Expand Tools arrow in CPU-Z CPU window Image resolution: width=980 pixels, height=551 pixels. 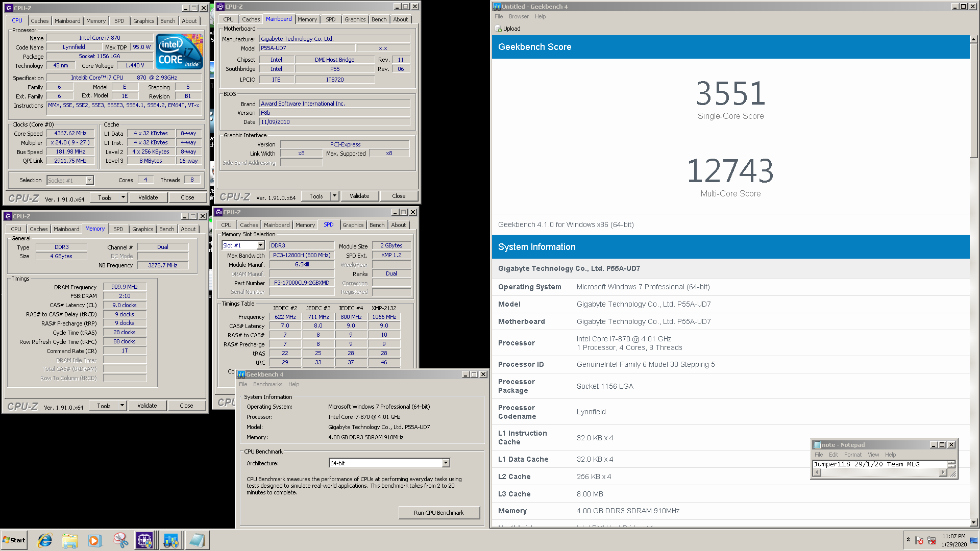tap(123, 197)
